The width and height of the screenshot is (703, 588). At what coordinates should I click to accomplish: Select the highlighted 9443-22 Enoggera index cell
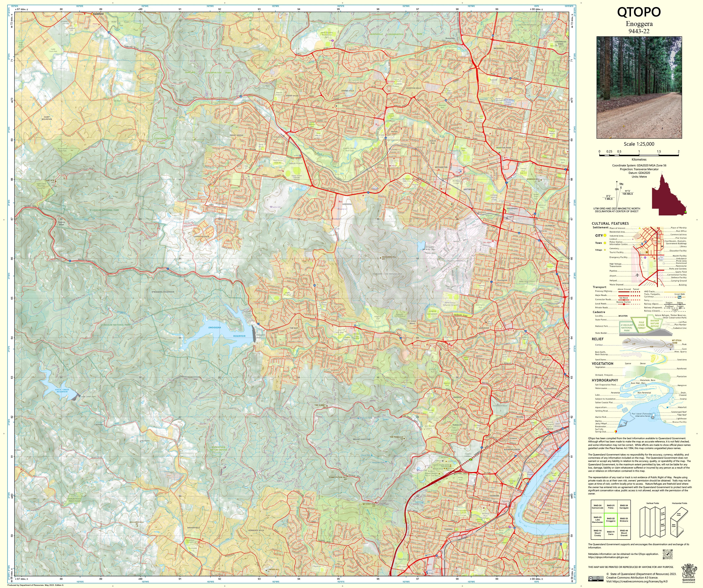click(x=611, y=520)
